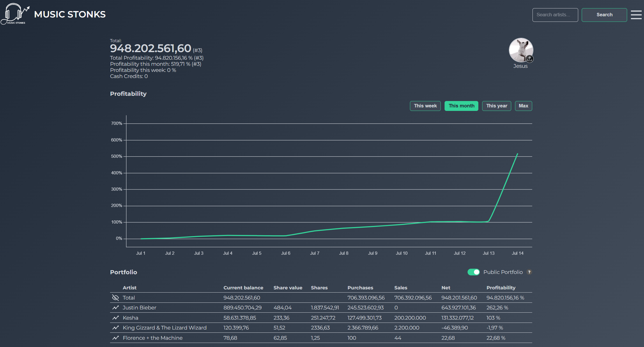Open the Kesha artist link
The image size is (644, 347).
(x=130, y=318)
